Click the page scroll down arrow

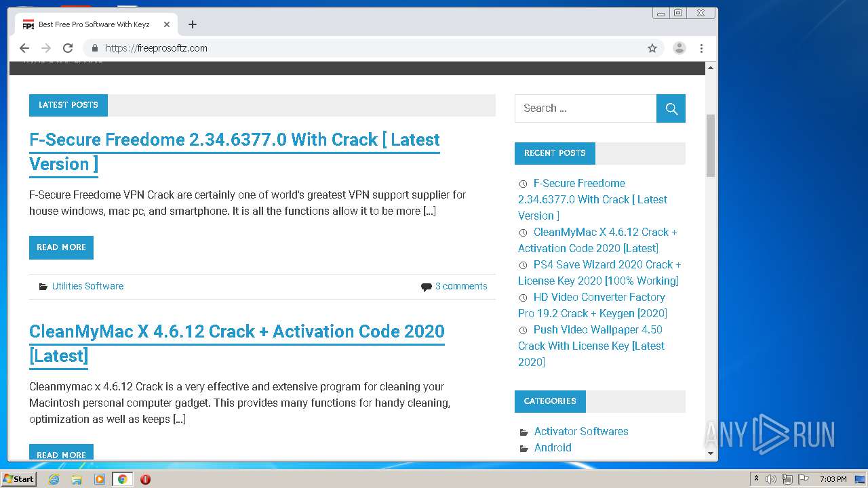(x=711, y=453)
